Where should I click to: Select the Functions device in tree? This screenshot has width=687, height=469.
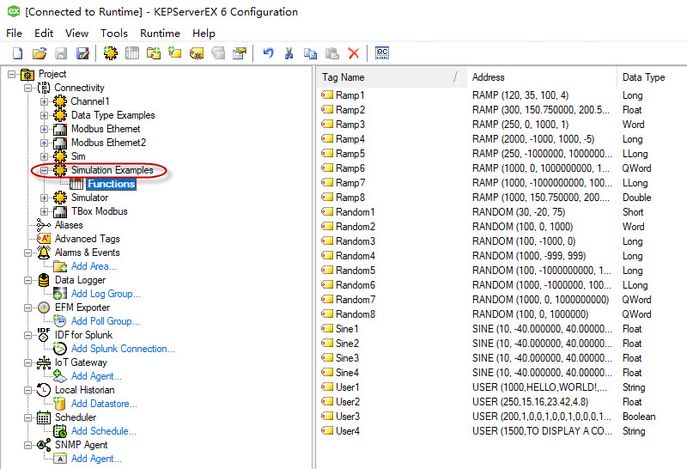[x=111, y=184]
